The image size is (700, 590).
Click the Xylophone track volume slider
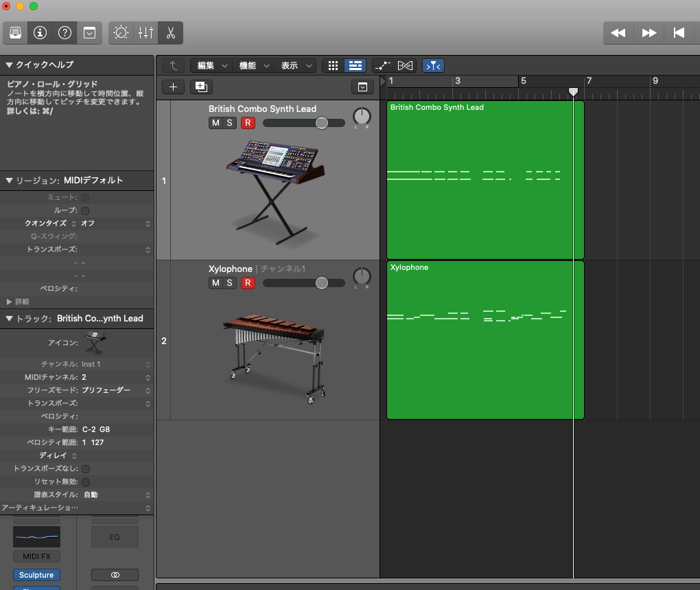click(x=321, y=283)
